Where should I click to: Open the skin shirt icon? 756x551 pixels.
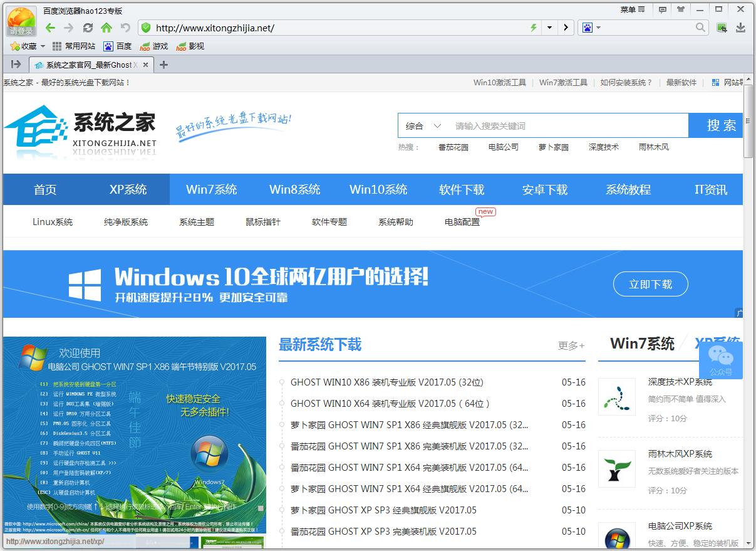point(681,9)
